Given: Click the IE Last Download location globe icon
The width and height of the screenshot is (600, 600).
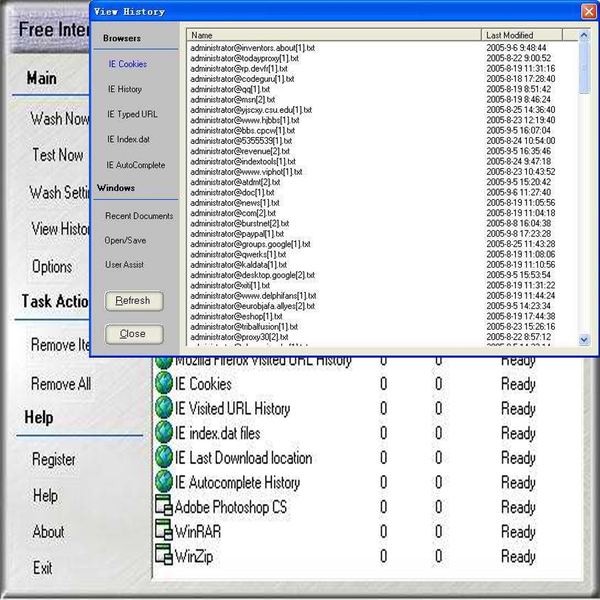Looking at the screenshot, I should coord(164,458).
